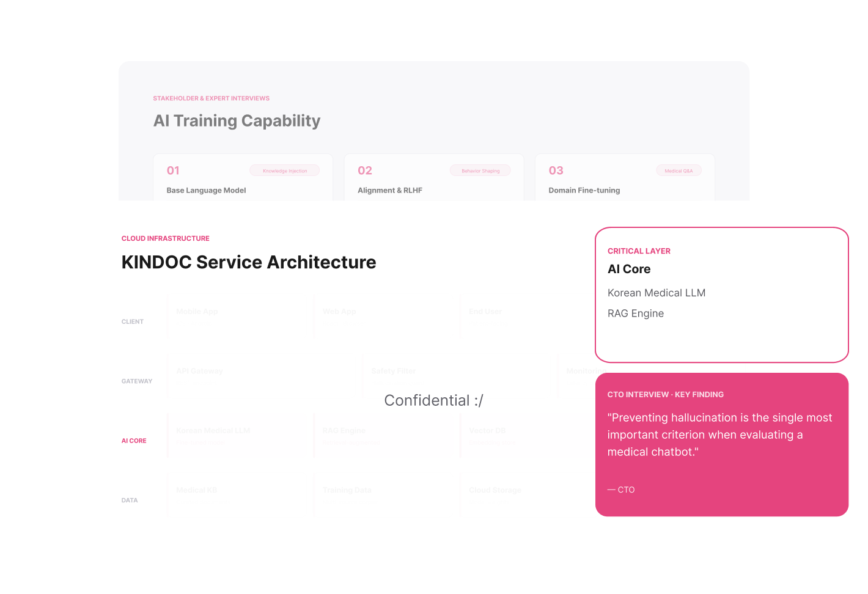Screen dimensions: 868x594
Task: Click "RAG Engine" in Critical Layer card
Action: click(x=636, y=313)
